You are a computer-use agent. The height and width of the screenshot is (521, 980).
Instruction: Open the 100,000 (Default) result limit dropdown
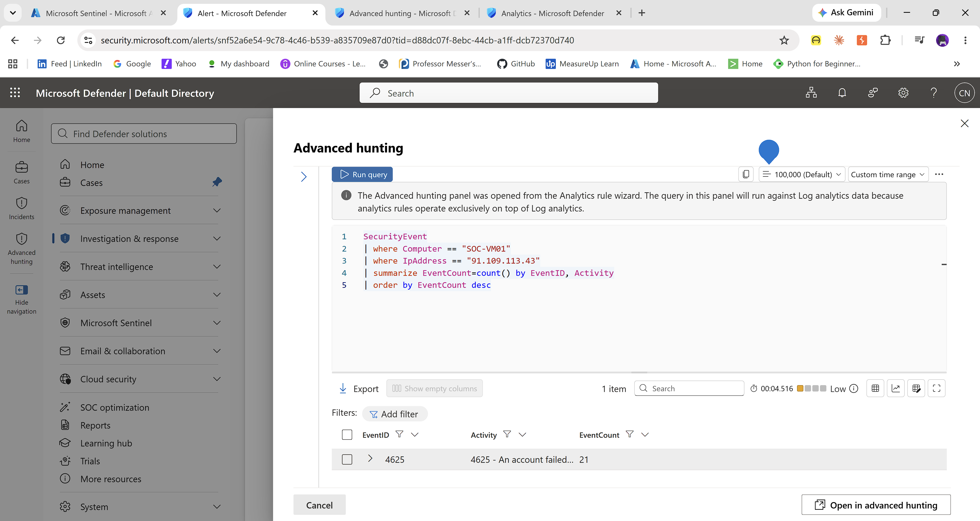[x=802, y=174]
